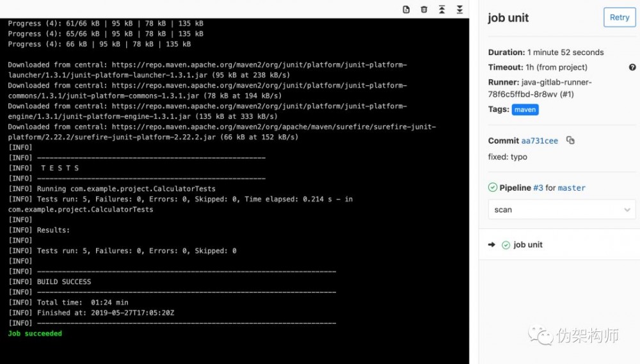Click 'Finished at: 2019-05-27T17:05:20Z' line

pyautogui.click(x=91, y=313)
